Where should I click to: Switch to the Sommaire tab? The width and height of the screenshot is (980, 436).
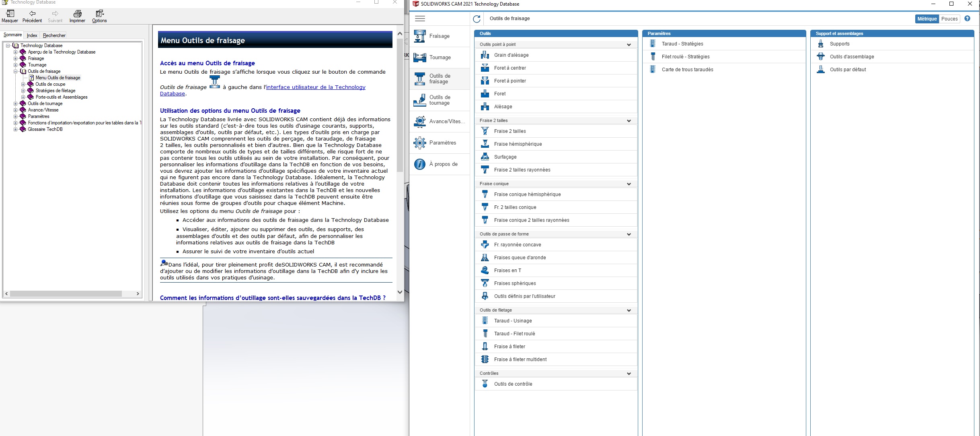[x=12, y=35]
